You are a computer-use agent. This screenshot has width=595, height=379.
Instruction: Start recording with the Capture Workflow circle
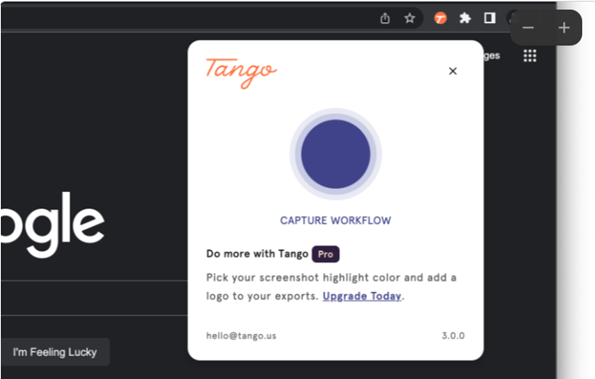335,154
